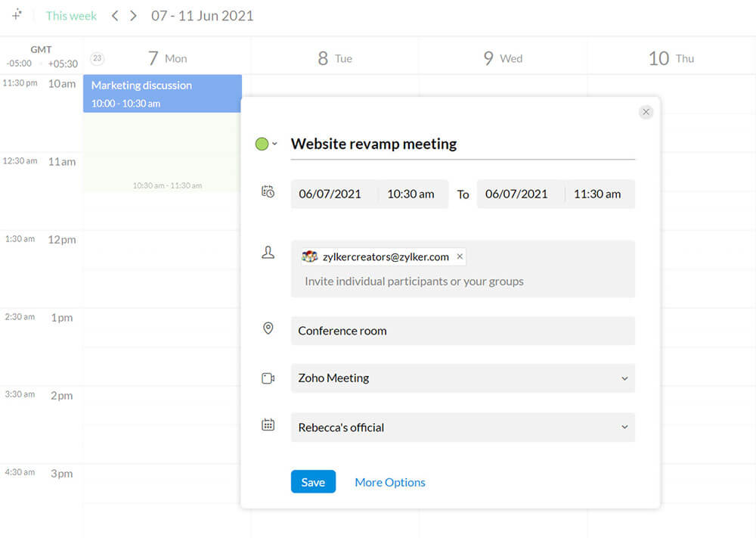The height and width of the screenshot is (538, 756).
Task: Open the Marketing discussion event
Action: [162, 93]
